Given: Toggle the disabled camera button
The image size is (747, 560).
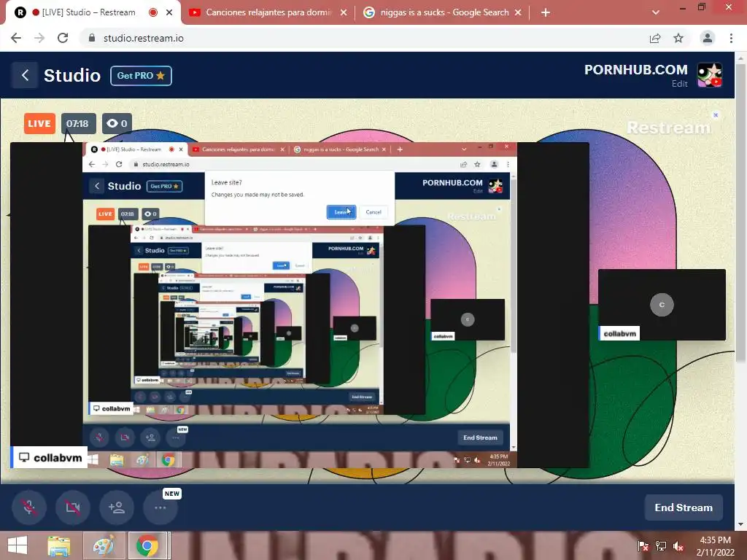Looking at the screenshot, I should [73, 507].
